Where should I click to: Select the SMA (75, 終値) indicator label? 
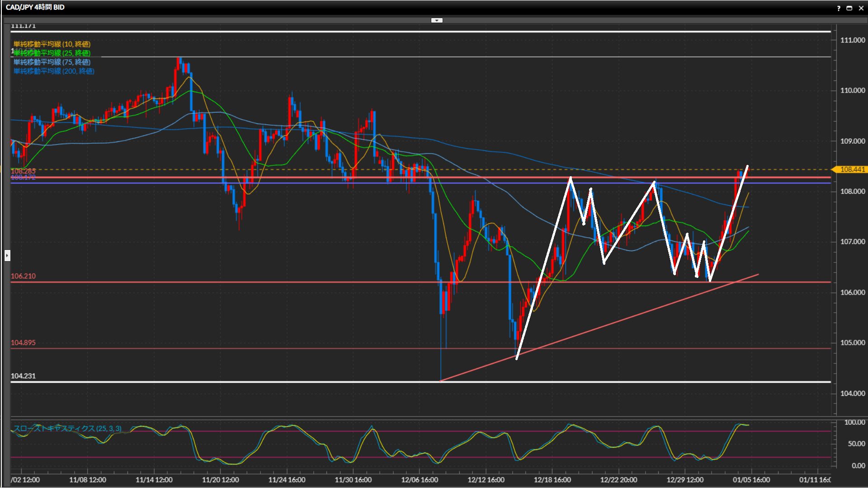pyautogui.click(x=52, y=62)
